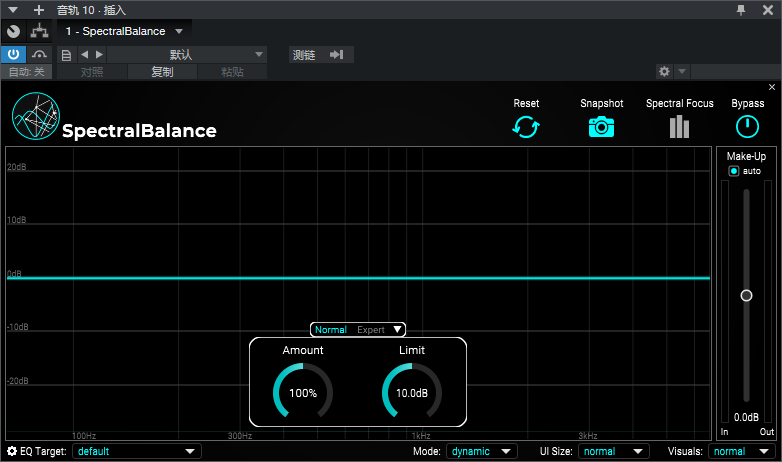This screenshot has width=782, height=462.
Task: Go to previous preset arrow
Action: coord(84,54)
